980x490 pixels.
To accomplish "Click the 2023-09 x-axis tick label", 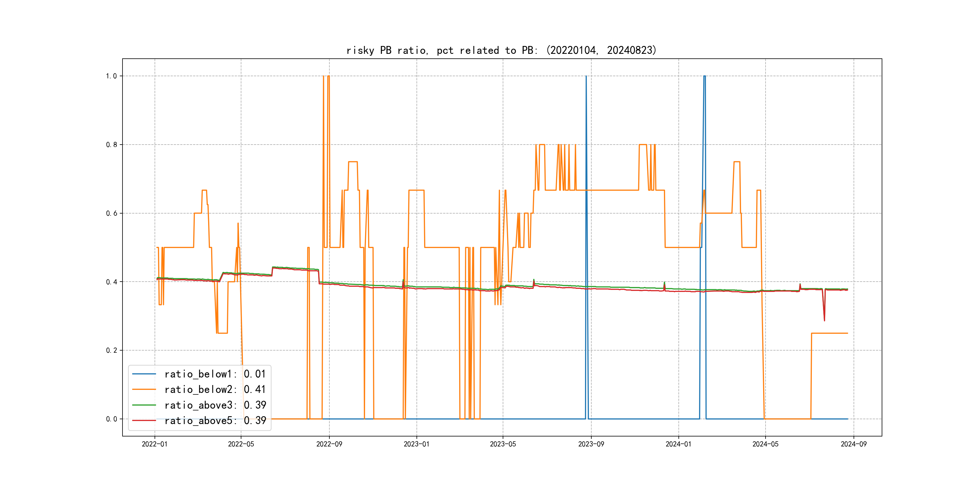I will tap(591, 444).
